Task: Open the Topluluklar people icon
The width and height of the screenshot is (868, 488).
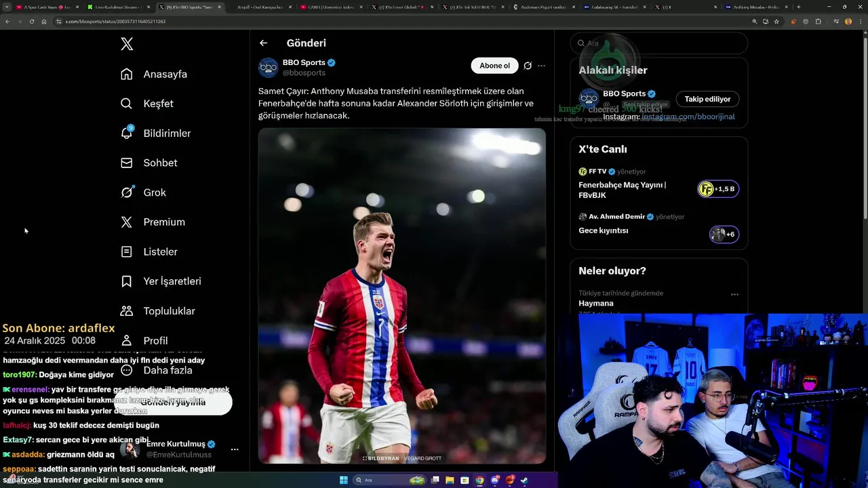Action: tap(127, 311)
